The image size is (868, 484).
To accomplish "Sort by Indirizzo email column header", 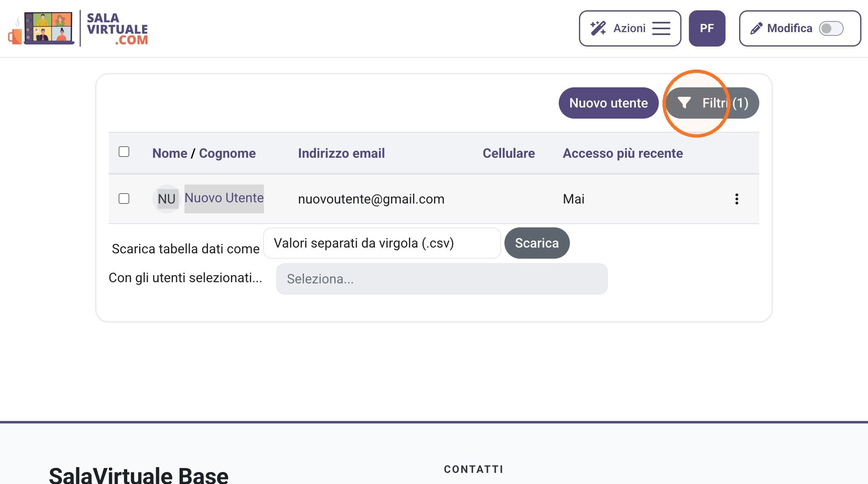I will tap(341, 153).
